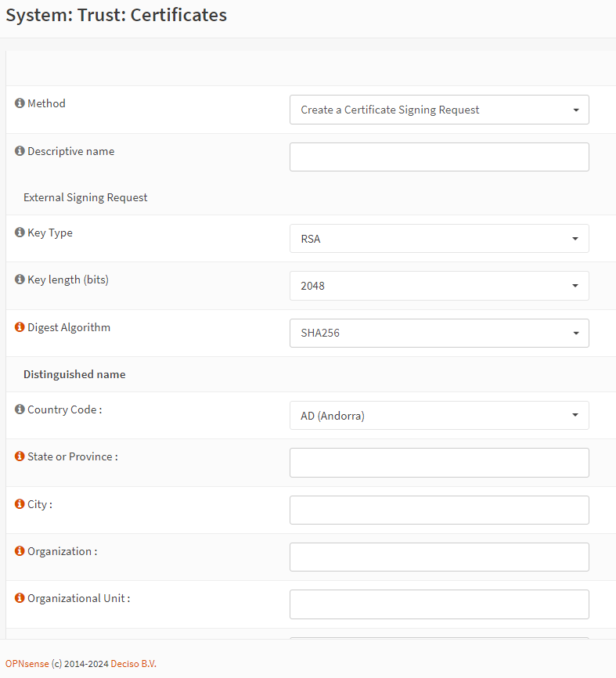
Task: Open the OPNsense link in footer
Action: point(27,664)
